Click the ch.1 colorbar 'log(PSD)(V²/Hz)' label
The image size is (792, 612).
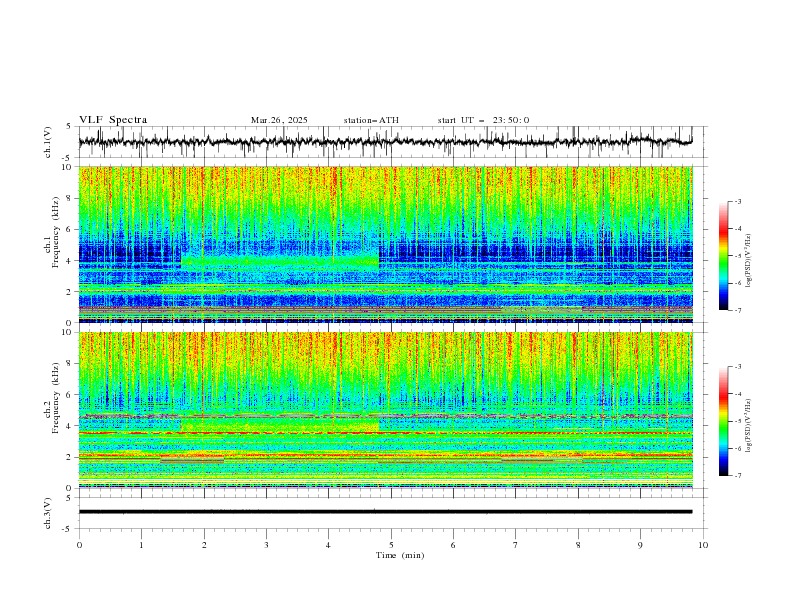point(748,261)
